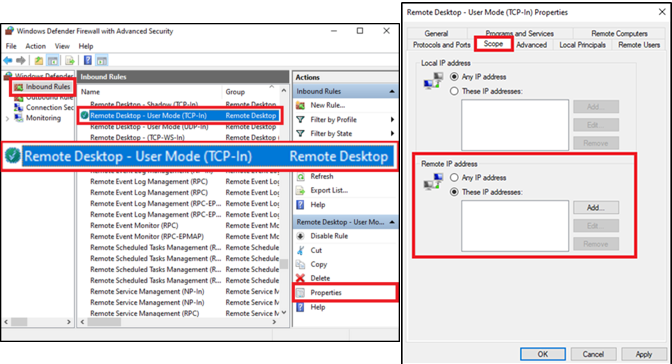
Task: Switch to Programs and Services tab
Action: [519, 33]
